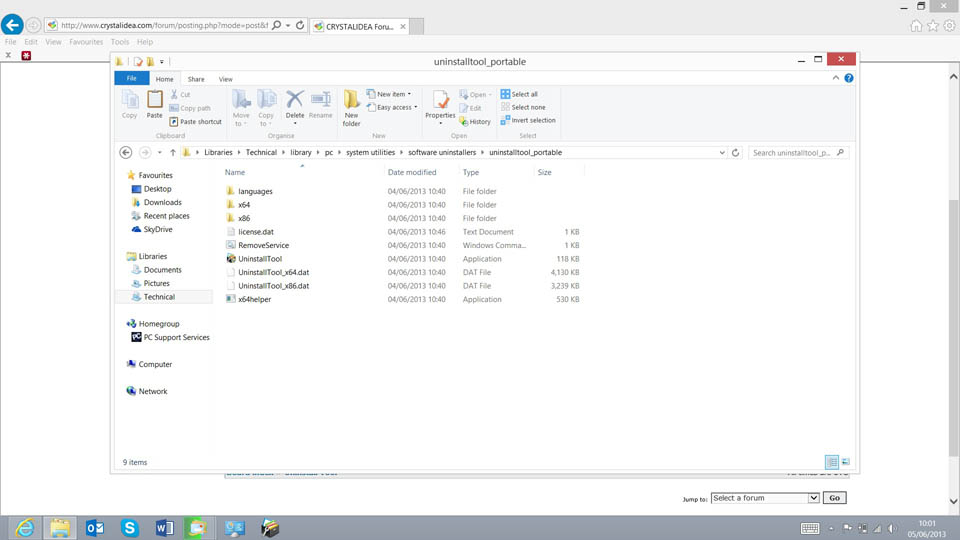Open the 'Select a forum' dropdown
The width and height of the screenshot is (960, 540).
[x=765, y=498]
